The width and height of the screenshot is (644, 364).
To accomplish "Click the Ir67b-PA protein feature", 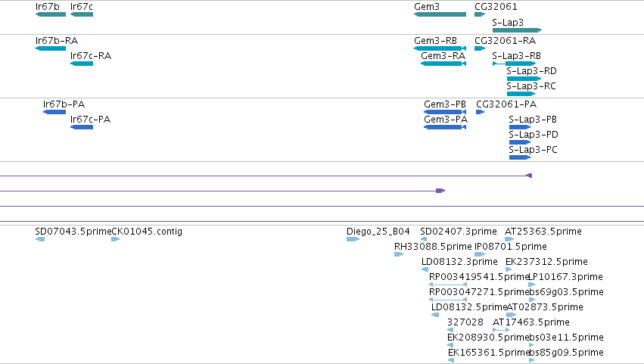I will (54, 112).
